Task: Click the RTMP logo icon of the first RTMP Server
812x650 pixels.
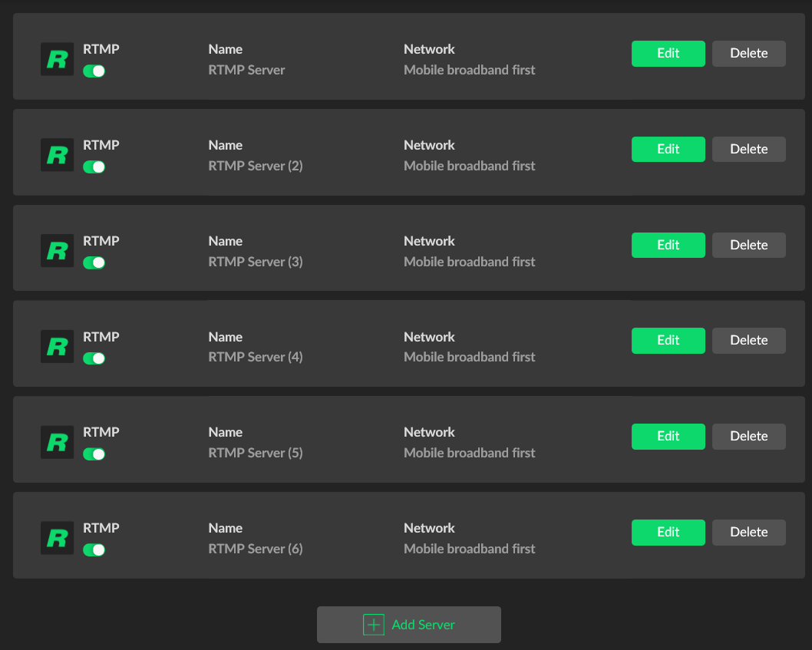Action: (x=57, y=59)
